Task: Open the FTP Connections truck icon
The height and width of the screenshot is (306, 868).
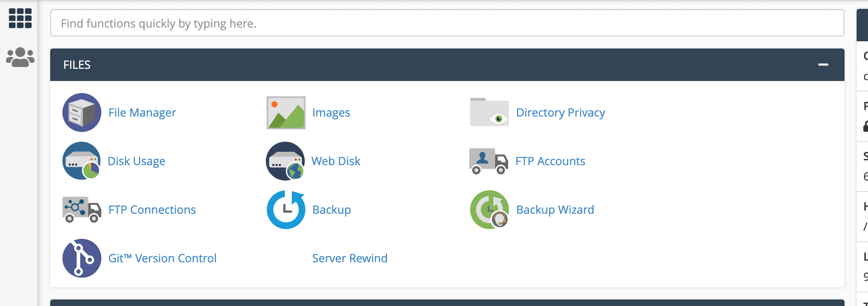Action: [x=82, y=210]
